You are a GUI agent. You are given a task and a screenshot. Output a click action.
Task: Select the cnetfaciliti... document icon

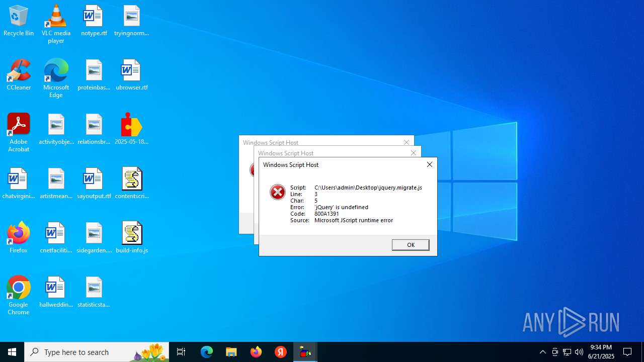pos(56,238)
